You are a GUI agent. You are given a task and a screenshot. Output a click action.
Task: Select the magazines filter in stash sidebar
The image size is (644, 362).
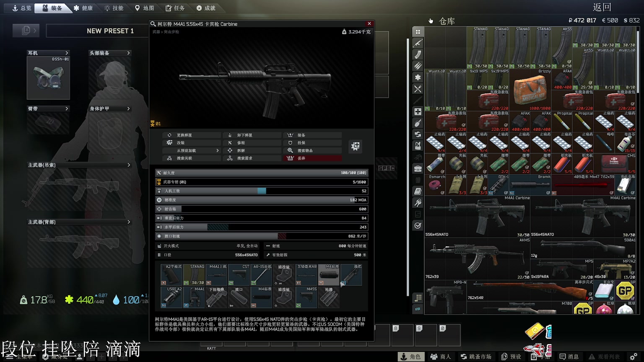[418, 54]
